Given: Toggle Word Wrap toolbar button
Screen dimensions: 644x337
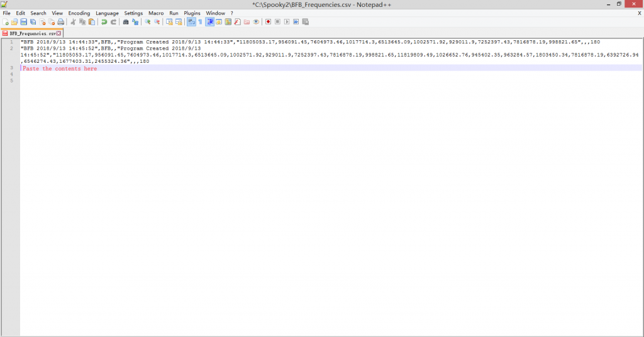Looking at the screenshot, I should 191,22.
